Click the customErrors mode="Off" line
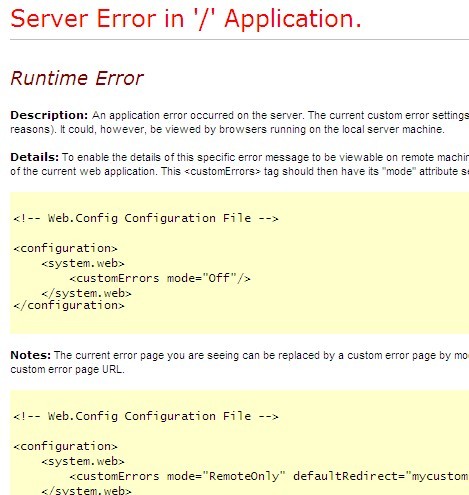Image resolution: width=469 pixels, height=495 pixels. pos(160,278)
